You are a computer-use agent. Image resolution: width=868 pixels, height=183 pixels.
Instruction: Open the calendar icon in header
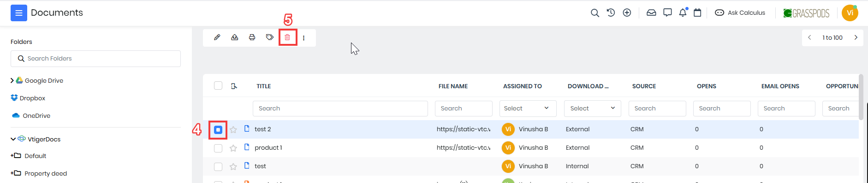pyautogui.click(x=697, y=13)
